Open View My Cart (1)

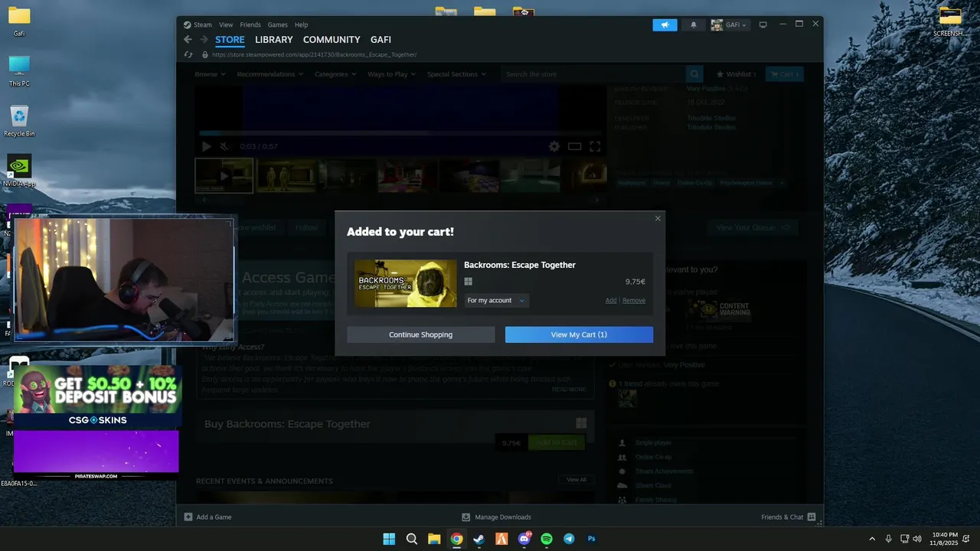pos(579,334)
